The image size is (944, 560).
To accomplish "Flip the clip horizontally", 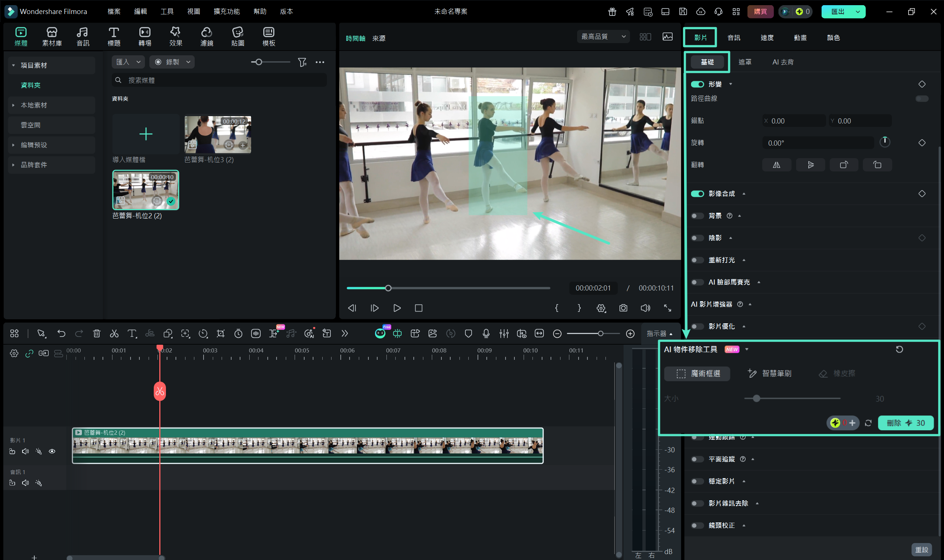I will (x=776, y=164).
